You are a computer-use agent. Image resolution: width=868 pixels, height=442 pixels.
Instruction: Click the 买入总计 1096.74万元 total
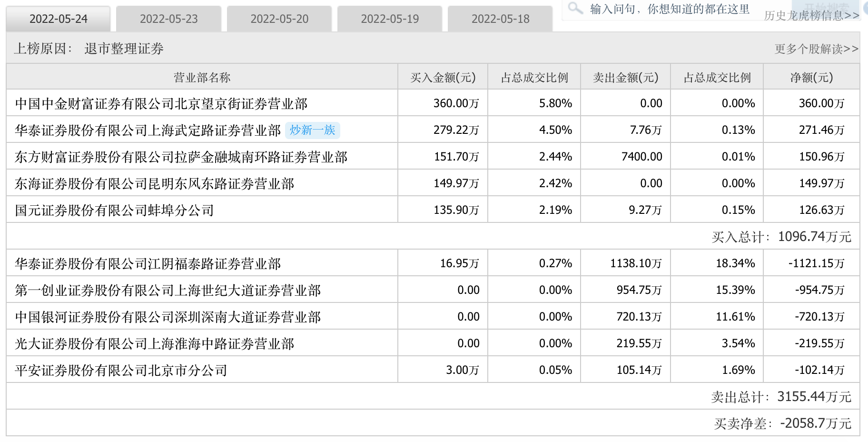tap(781, 237)
